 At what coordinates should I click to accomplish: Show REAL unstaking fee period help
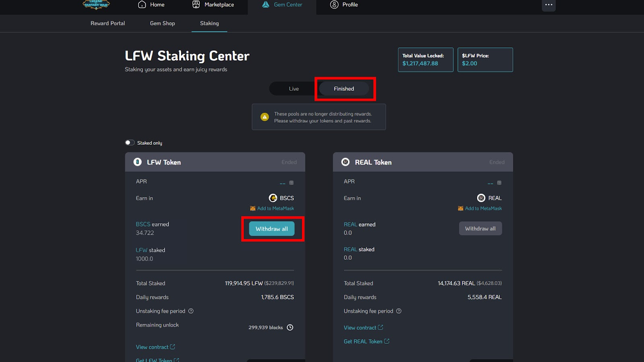click(399, 311)
